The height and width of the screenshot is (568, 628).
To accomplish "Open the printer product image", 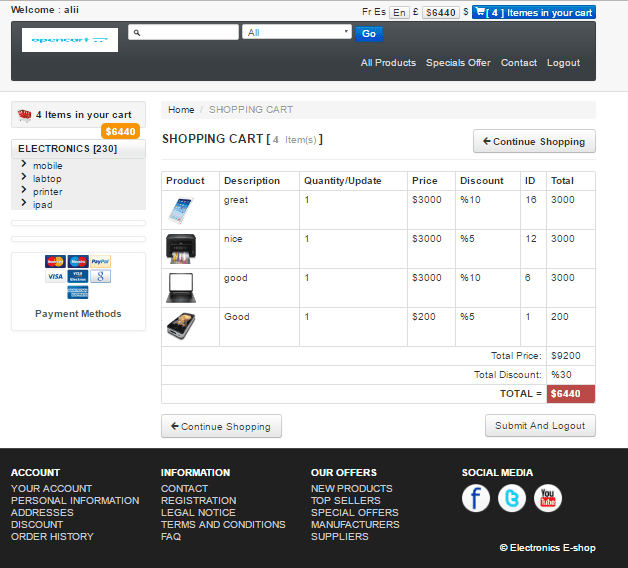I will [180, 248].
